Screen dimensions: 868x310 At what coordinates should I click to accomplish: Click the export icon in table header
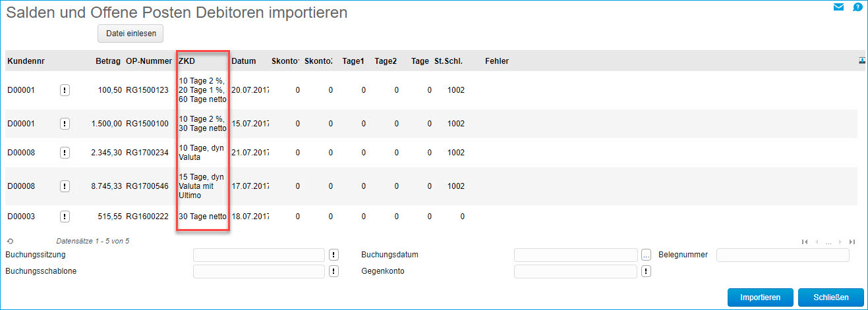pos(861,60)
